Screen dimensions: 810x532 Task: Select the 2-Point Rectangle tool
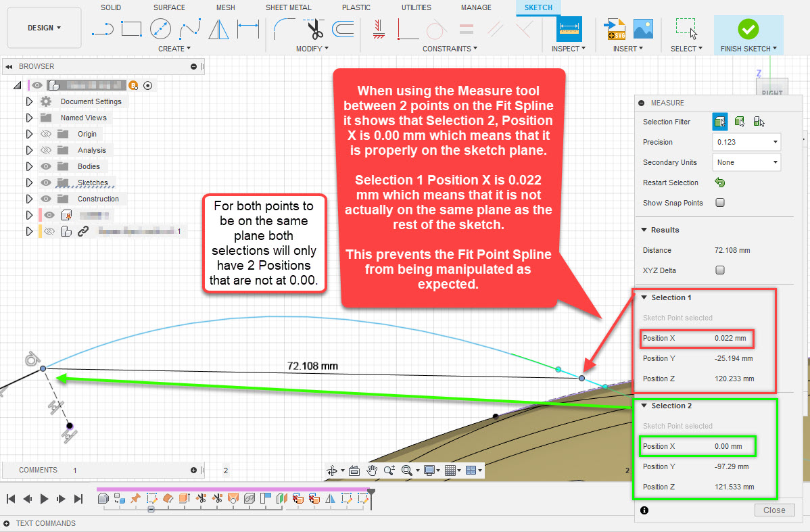(x=131, y=28)
